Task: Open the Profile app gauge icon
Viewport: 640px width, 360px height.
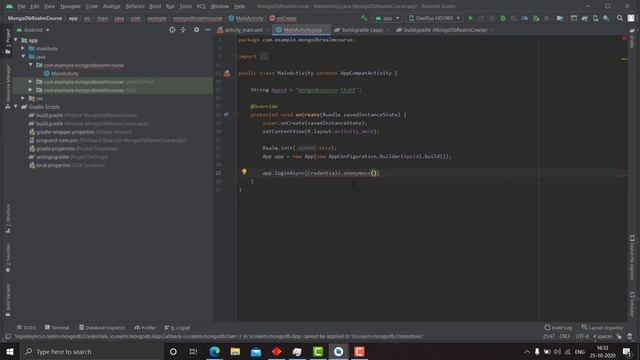Action: tap(524, 18)
